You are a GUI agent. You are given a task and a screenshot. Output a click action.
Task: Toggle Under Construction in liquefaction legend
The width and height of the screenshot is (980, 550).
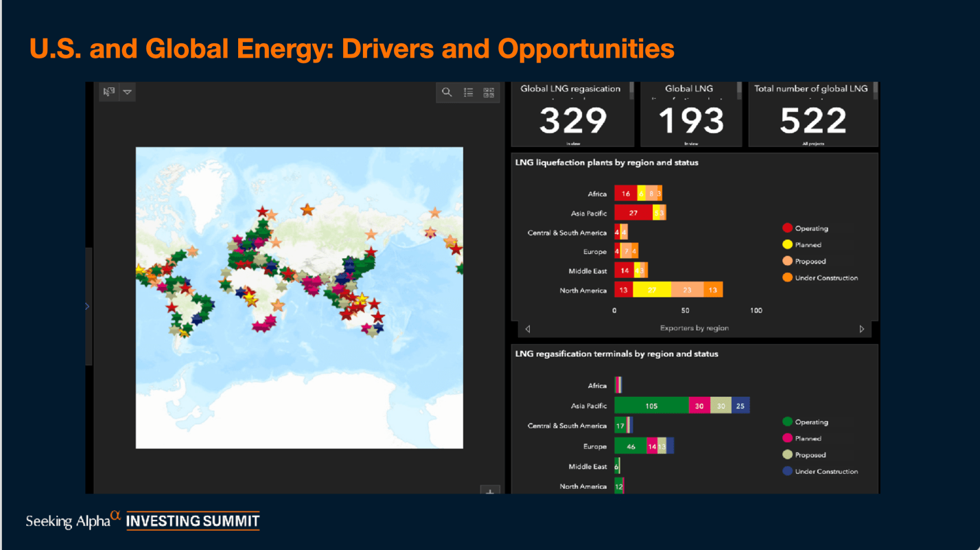click(786, 277)
